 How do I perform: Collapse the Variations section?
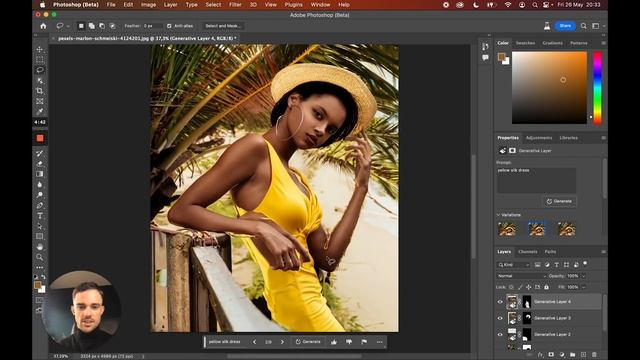click(498, 215)
